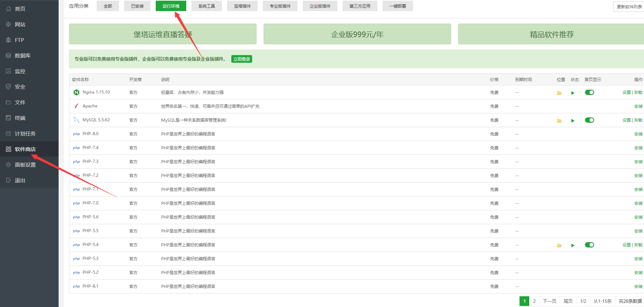The image size is (644, 307).
Task: Open Nginx installation folder icon
Action: [559, 93]
